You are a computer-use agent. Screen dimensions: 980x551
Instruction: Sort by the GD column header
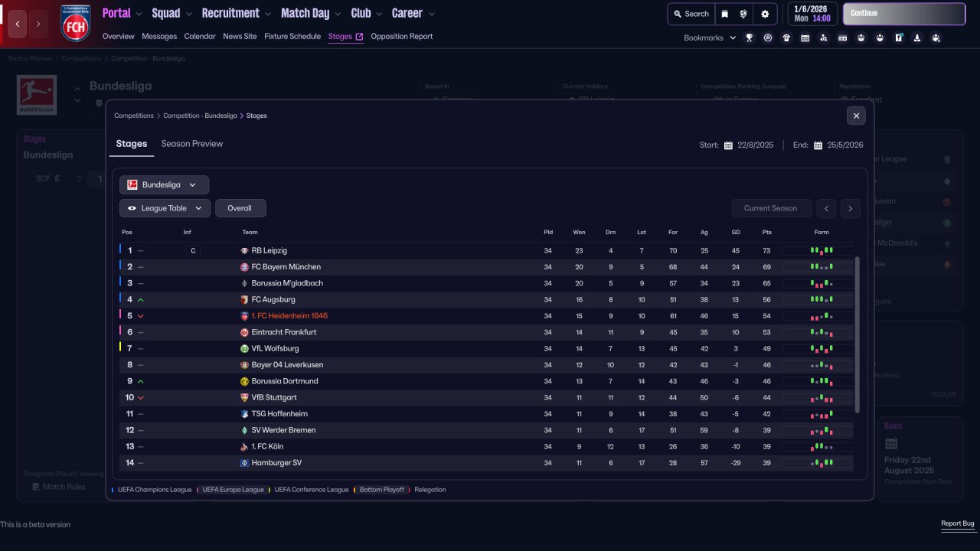(736, 232)
